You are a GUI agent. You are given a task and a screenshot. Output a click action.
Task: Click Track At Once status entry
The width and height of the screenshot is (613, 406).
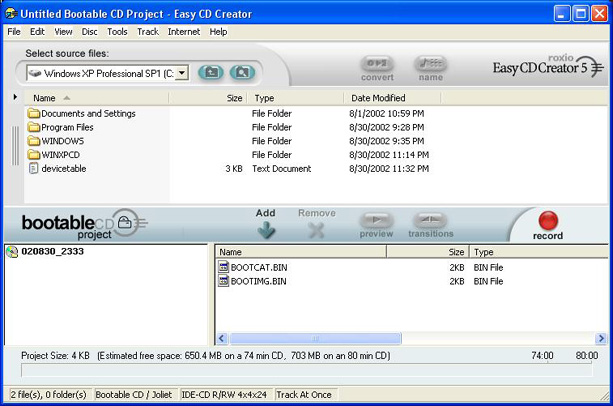pyautogui.click(x=304, y=395)
